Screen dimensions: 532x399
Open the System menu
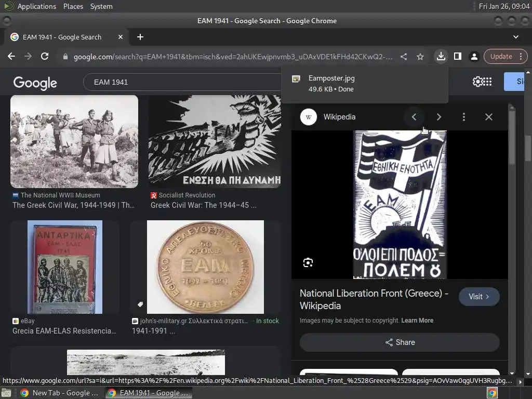pos(101,6)
